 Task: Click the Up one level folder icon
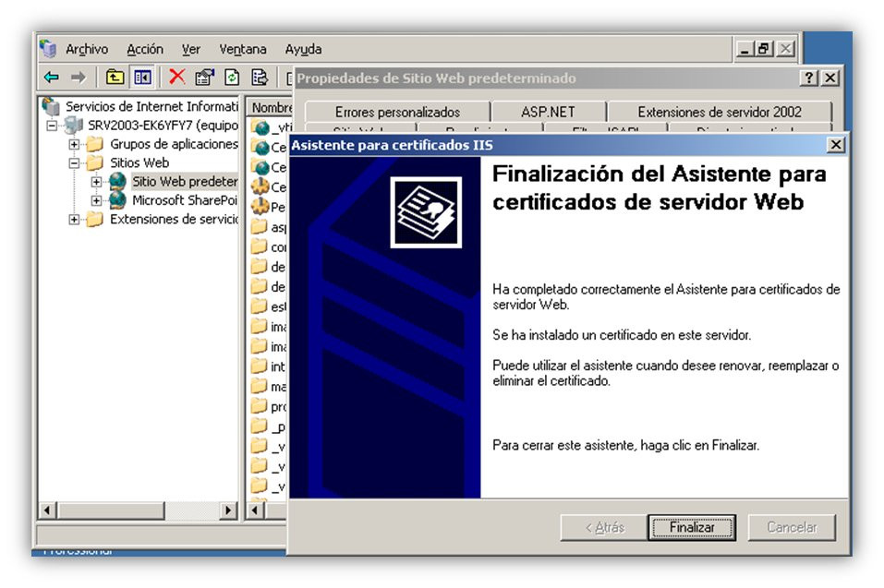tap(115, 77)
